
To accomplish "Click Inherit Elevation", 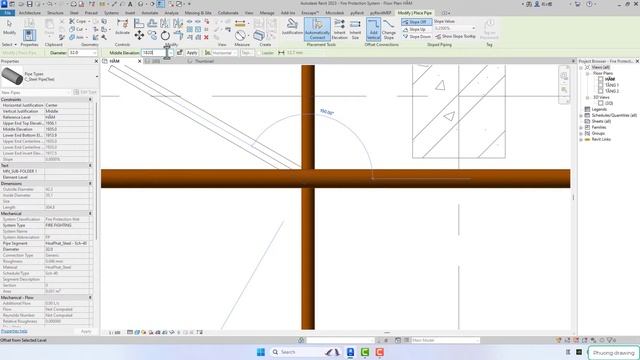I will pos(340,29).
